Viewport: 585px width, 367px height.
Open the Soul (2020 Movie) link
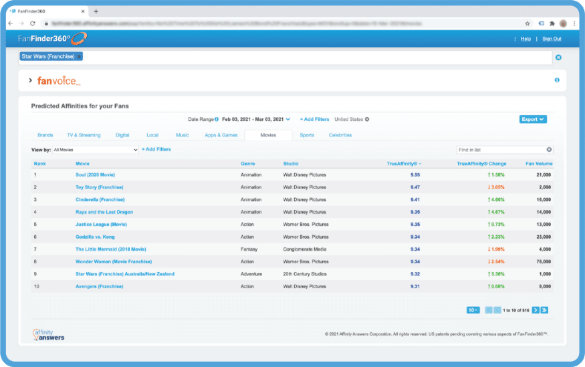pos(95,175)
